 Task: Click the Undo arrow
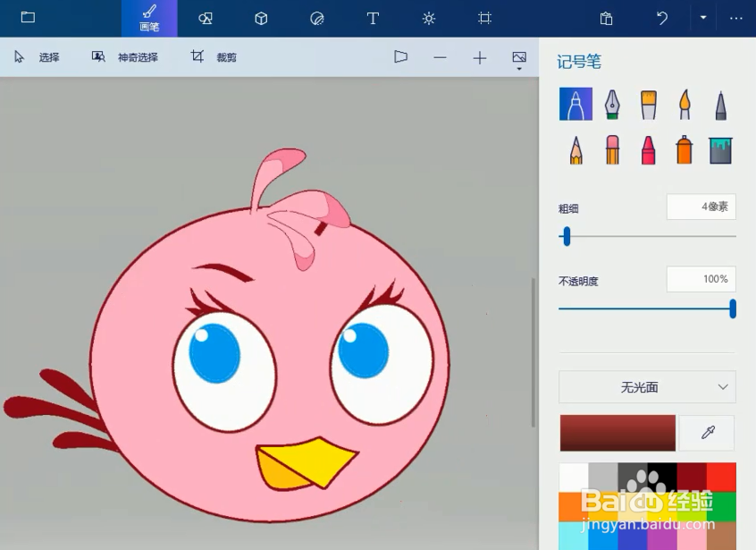tap(662, 18)
